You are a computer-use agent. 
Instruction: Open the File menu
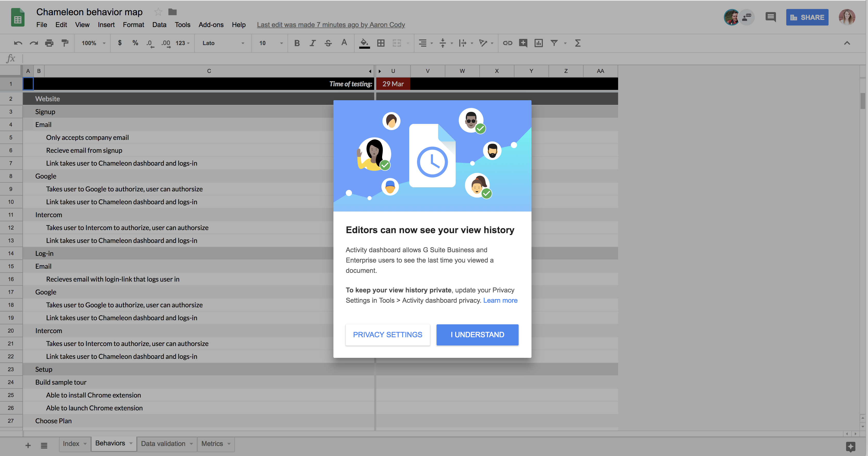[42, 24]
